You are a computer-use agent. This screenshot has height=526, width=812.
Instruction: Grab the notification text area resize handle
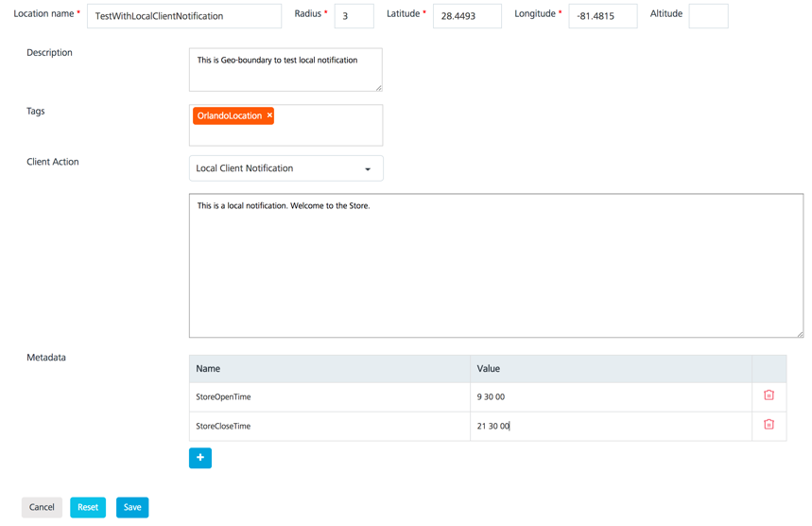pyautogui.click(x=800, y=334)
